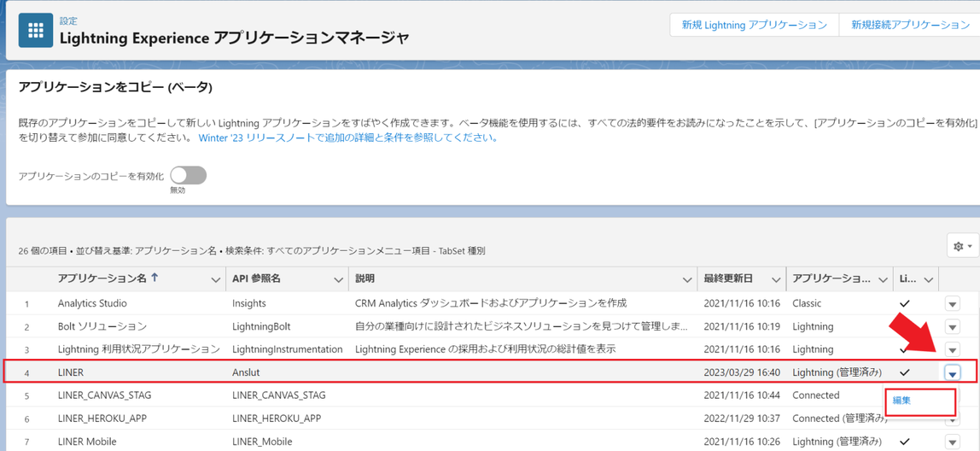Select Lightning 利用状況アプリケーション name cell

pyautogui.click(x=139, y=349)
